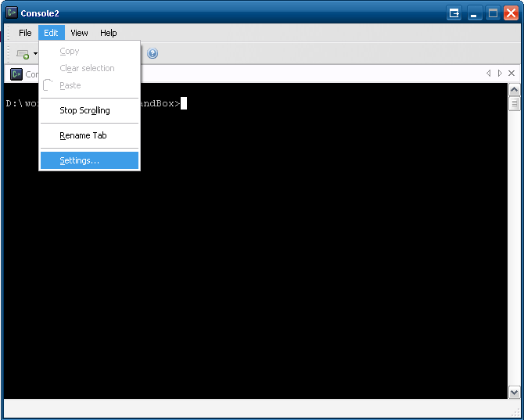Click the Console2 title bar app icon
Screen dimensions: 524x420
(x=12, y=13)
